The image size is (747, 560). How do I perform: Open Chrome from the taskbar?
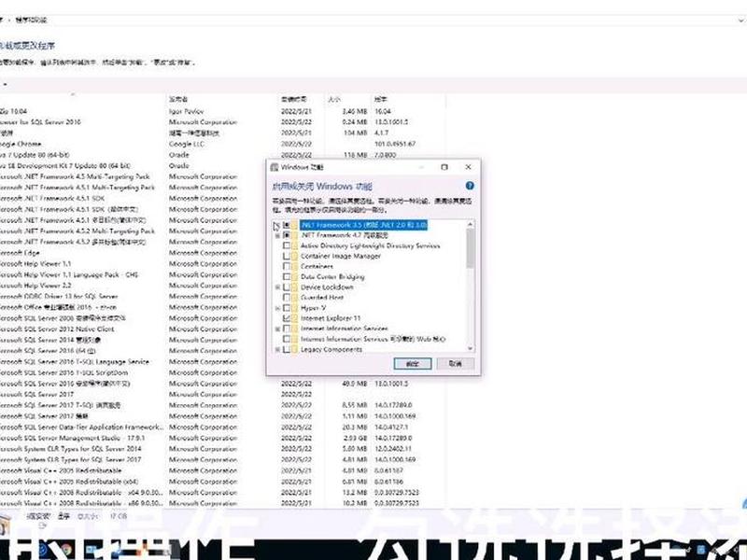(x=66, y=550)
